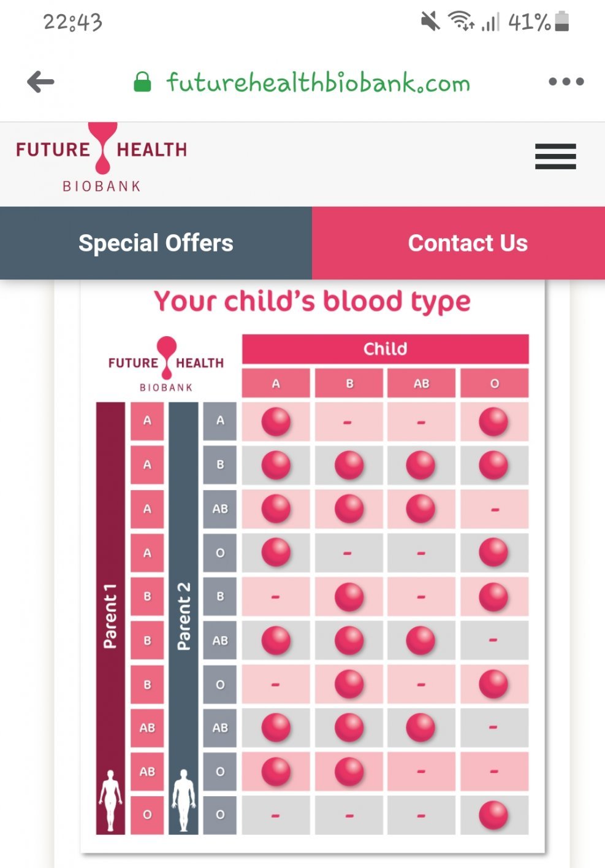
Task: Tap the Future Health Biobank header logo
Action: [102, 158]
